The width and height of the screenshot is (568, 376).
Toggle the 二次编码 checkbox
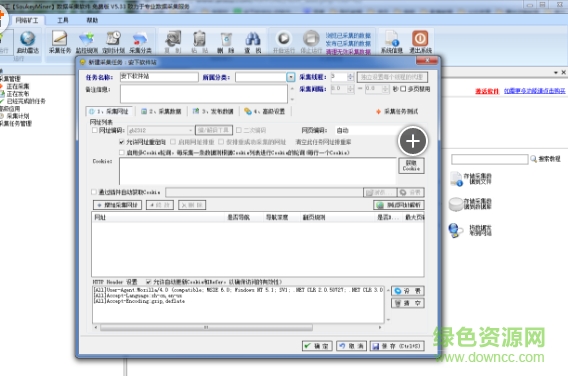239,130
